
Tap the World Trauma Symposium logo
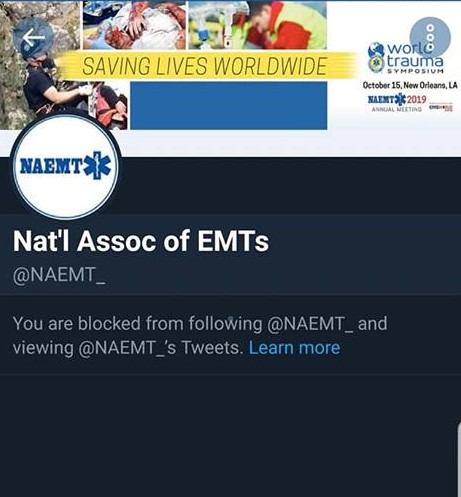[x=406, y=57]
